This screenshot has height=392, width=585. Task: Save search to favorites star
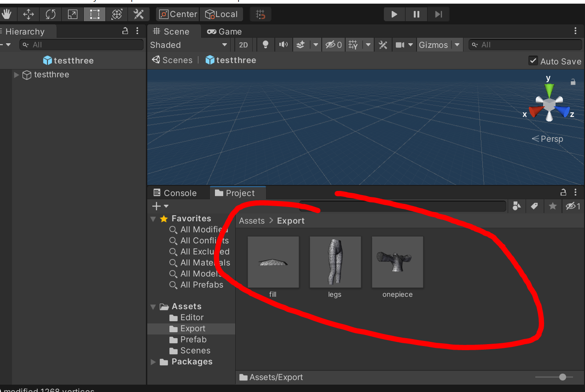tap(553, 206)
